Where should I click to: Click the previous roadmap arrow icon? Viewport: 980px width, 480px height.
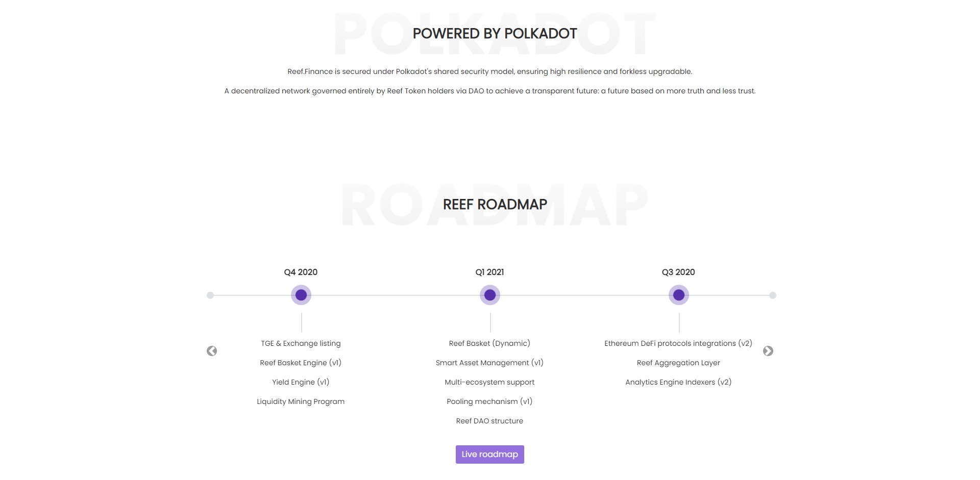click(212, 351)
